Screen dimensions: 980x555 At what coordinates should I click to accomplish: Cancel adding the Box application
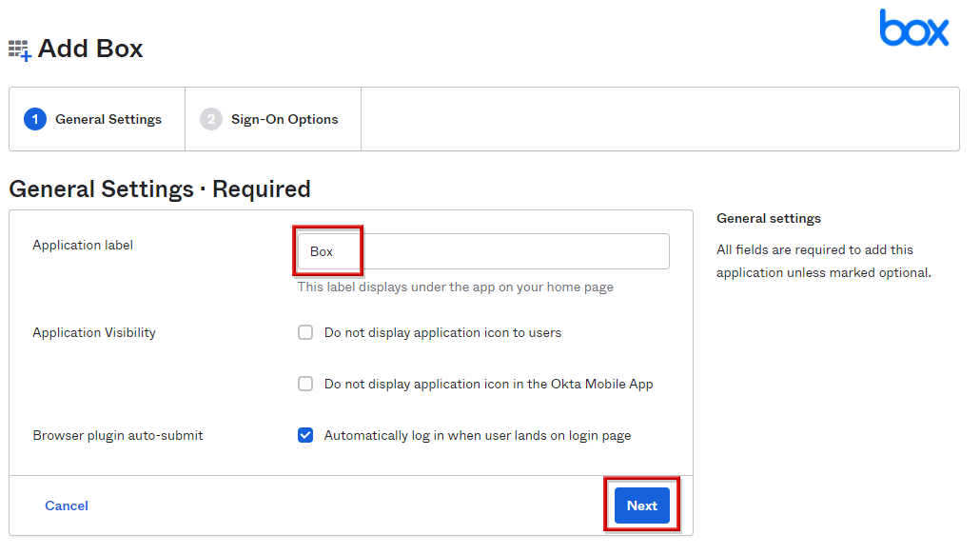[67, 505]
